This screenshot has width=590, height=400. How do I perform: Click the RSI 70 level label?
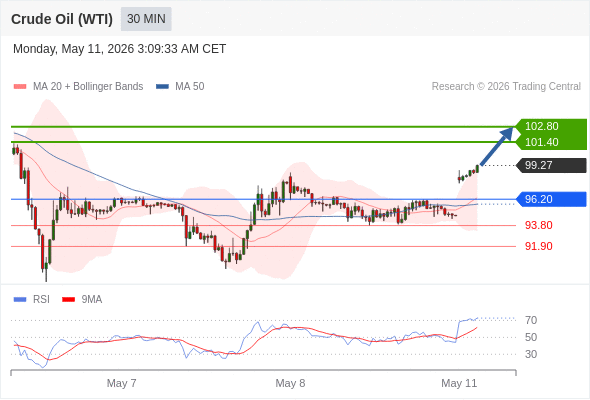(531, 320)
